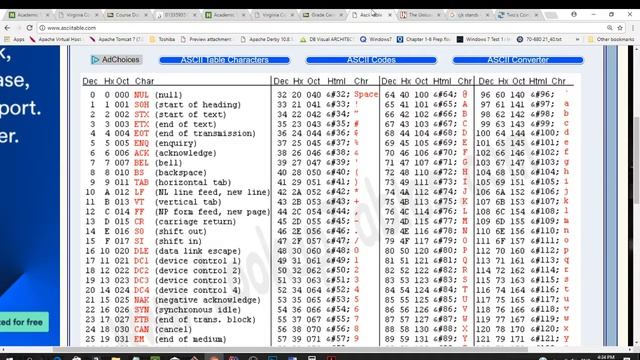Click the BEL abbreviation in the table
640x360 pixels.
141,163
